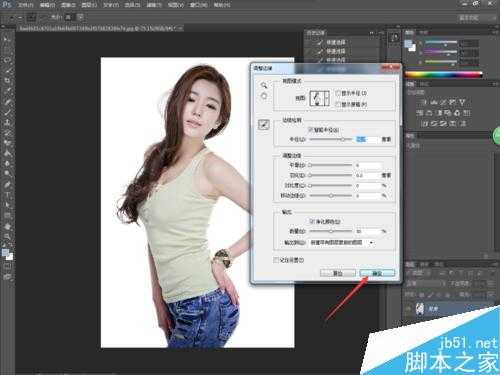Enable the Show Original checkbox

pyautogui.click(x=338, y=104)
